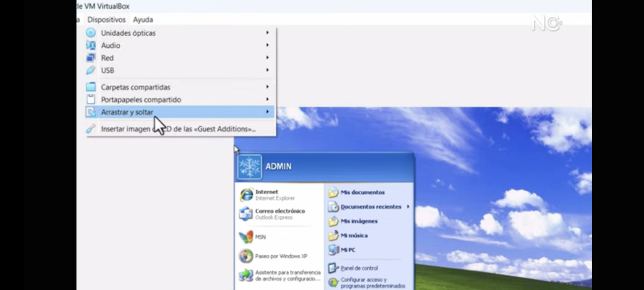Select the Audio menu entry
The height and width of the screenshot is (290, 644).
click(180, 45)
